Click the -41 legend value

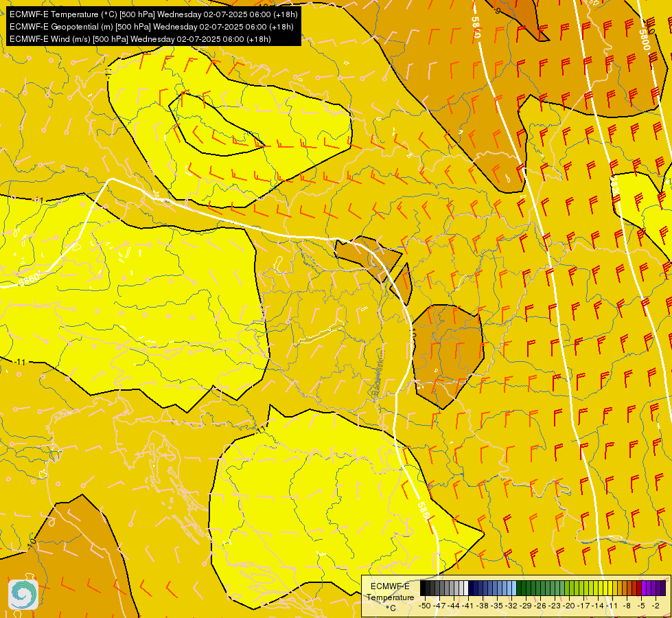468,606
